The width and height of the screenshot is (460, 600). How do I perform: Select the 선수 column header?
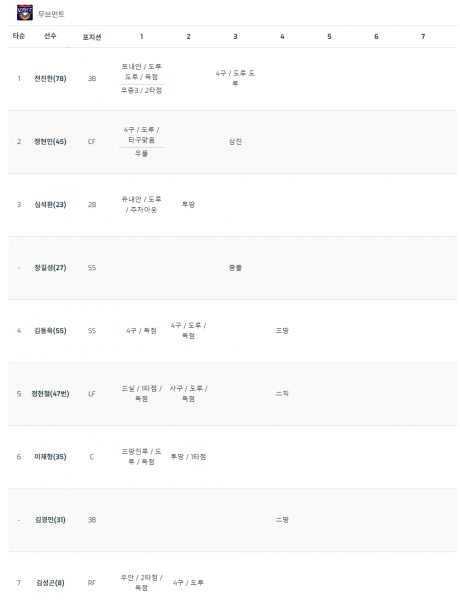pos(50,36)
